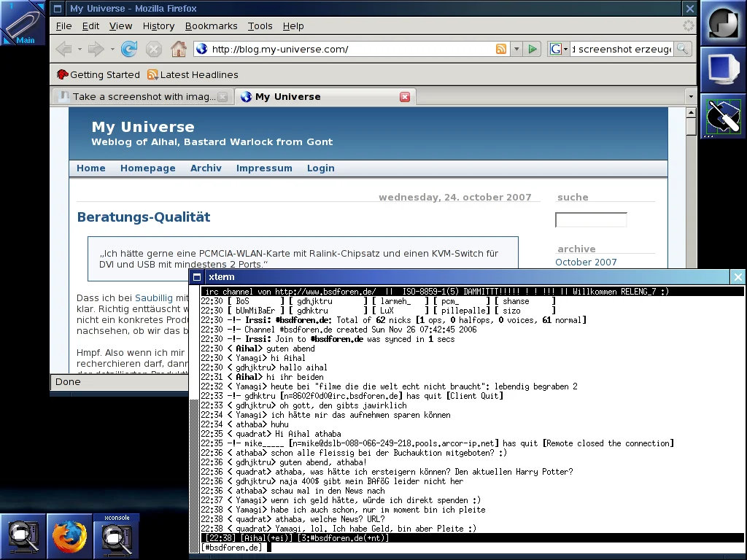747x560 pixels.
Task: Click the search magnifier icon in toolbar
Action: [x=682, y=49]
